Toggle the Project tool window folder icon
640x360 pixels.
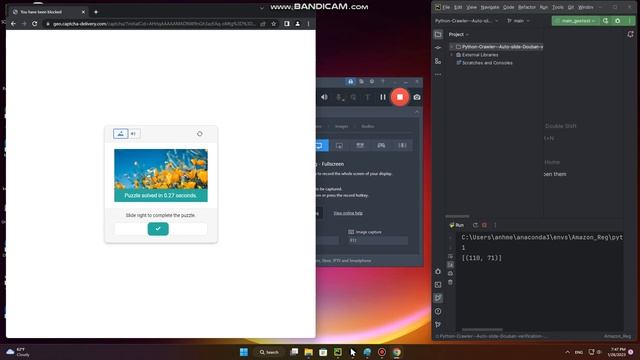point(438,35)
